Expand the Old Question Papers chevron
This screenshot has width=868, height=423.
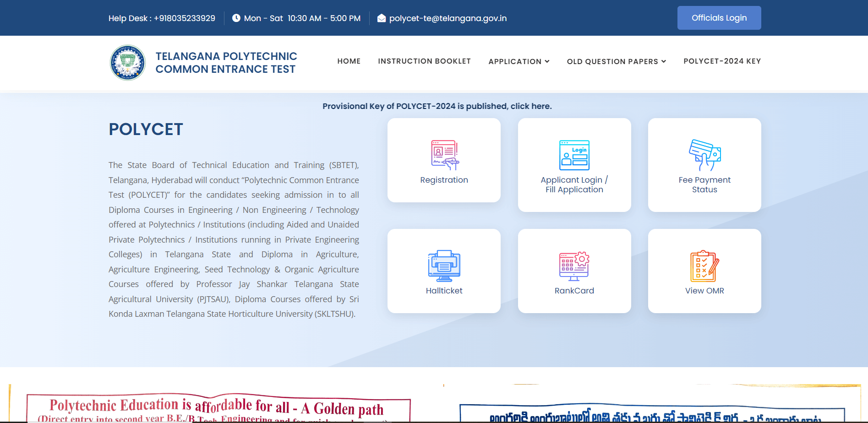(x=663, y=61)
